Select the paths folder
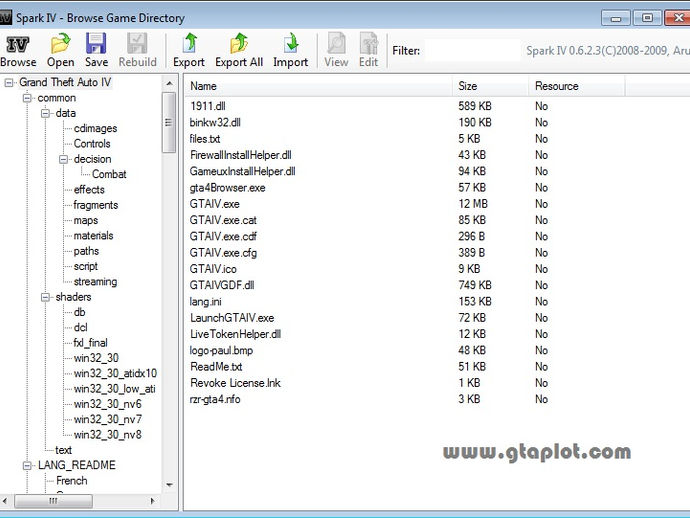The height and width of the screenshot is (518, 690). tap(86, 251)
